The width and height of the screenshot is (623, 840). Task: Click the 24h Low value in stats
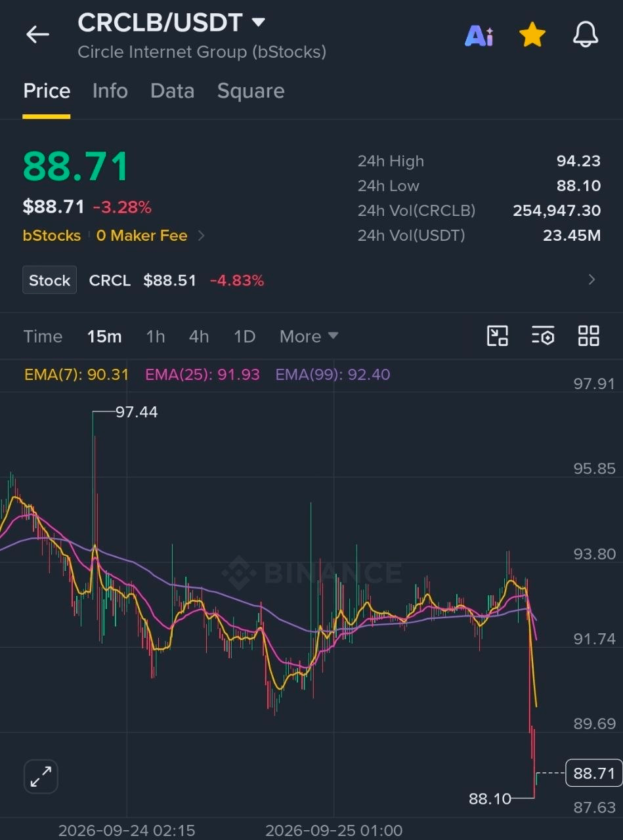[578, 186]
